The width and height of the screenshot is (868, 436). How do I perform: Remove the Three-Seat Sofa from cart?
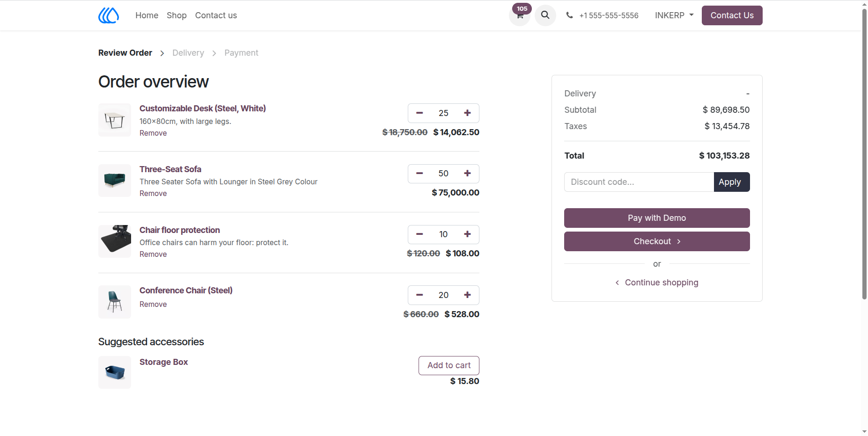(x=153, y=194)
